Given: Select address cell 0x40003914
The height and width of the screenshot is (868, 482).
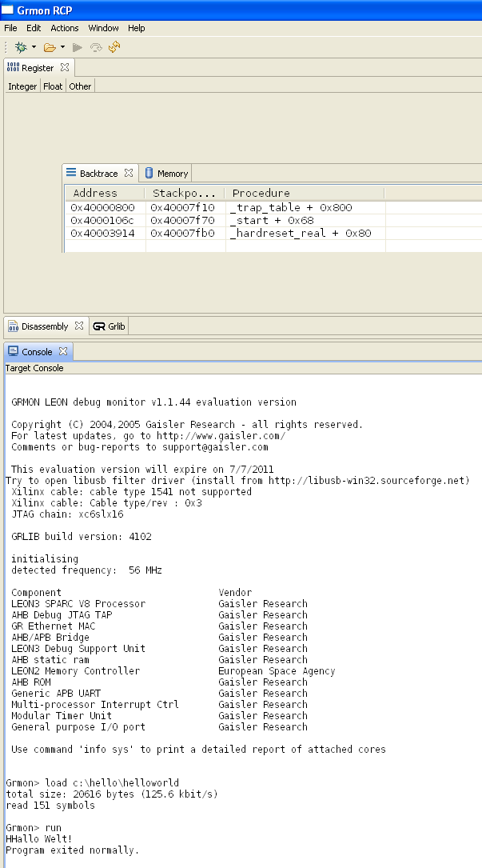Looking at the screenshot, I should click(x=103, y=233).
